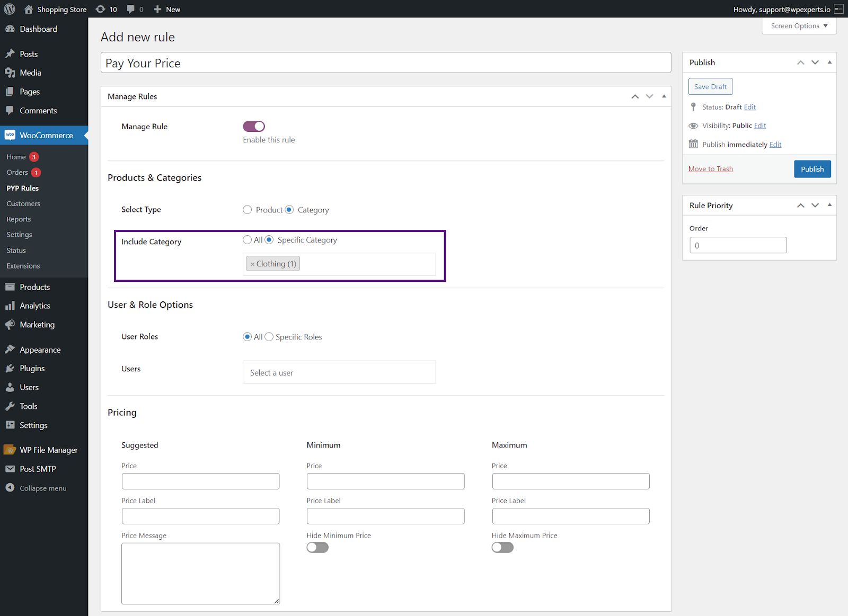Click the Appearance paintbrush icon
Image resolution: width=848 pixels, height=616 pixels.
(10, 350)
